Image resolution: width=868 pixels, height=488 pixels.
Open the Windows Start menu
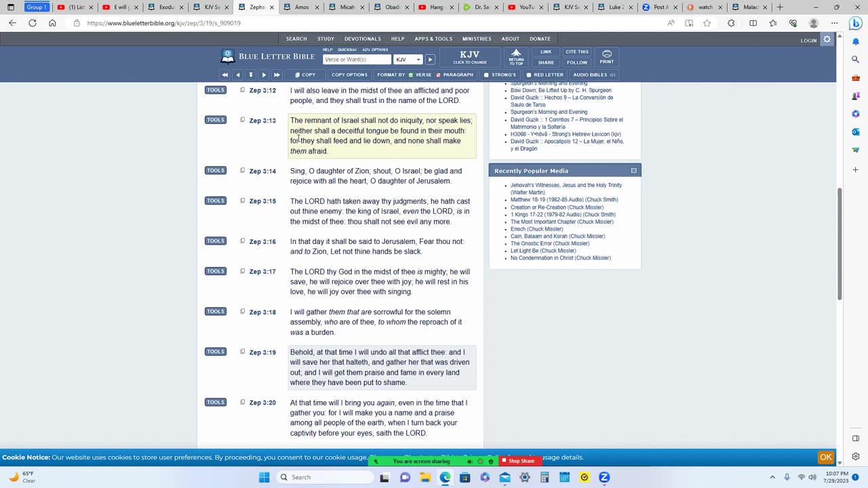[x=264, y=477]
